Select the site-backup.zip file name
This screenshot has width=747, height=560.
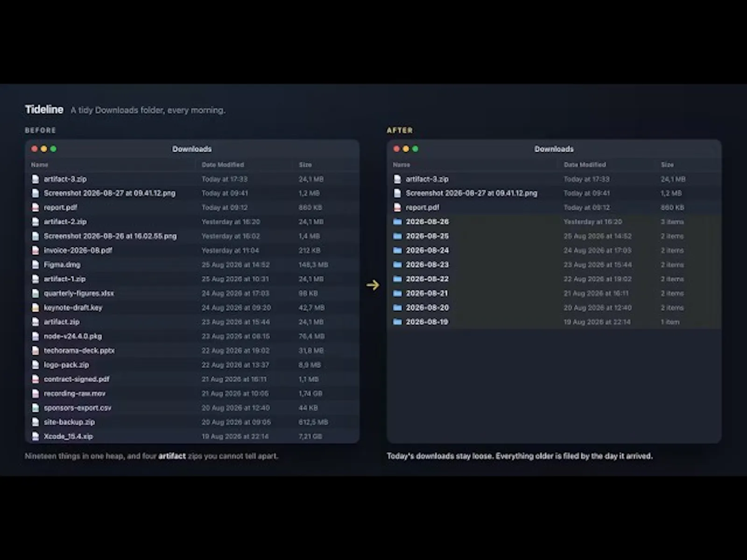pyautogui.click(x=69, y=422)
